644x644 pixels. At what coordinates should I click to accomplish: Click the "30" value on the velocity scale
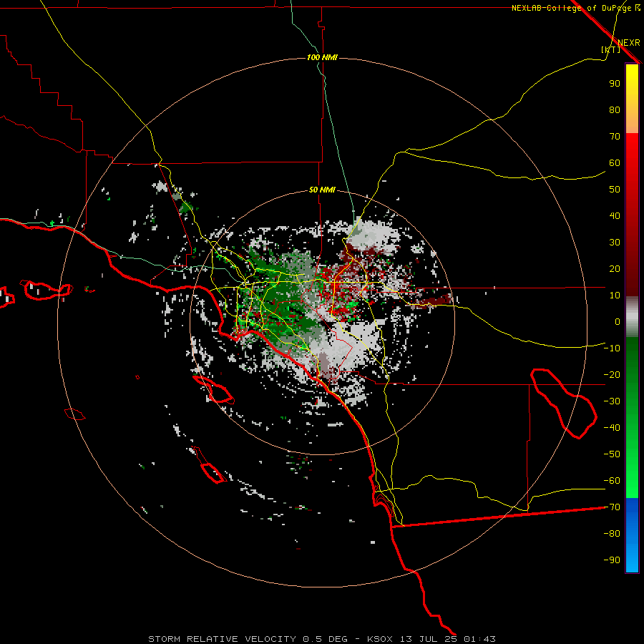point(615,243)
